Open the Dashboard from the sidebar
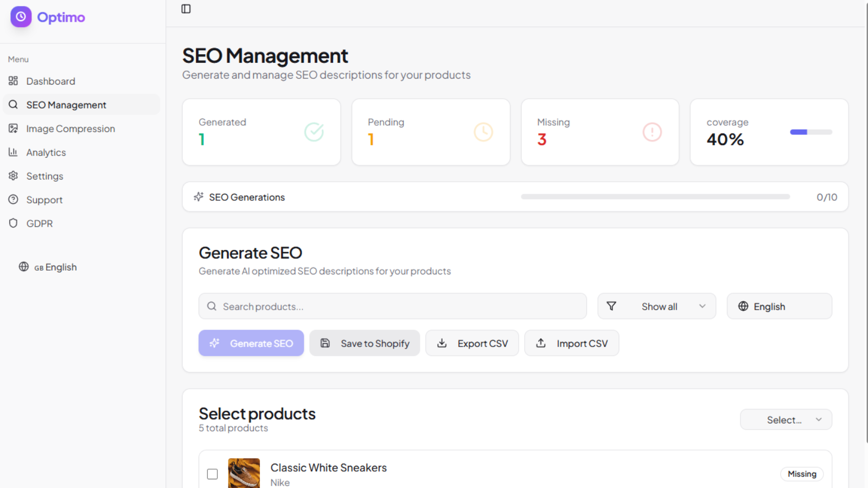This screenshot has height=488, width=868. point(50,81)
